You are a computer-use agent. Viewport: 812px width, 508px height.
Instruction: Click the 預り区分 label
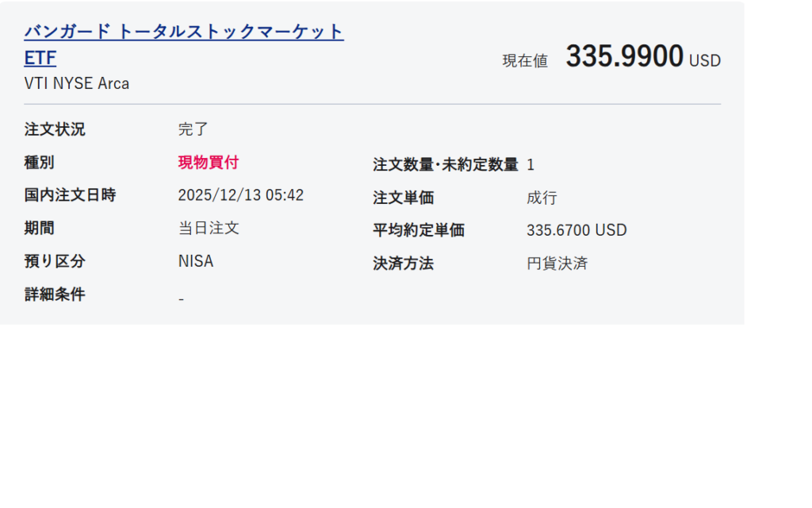pos(55,261)
